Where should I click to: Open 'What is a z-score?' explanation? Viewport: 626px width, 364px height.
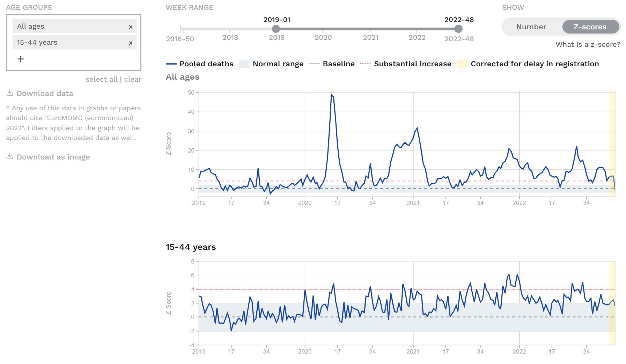(x=588, y=44)
